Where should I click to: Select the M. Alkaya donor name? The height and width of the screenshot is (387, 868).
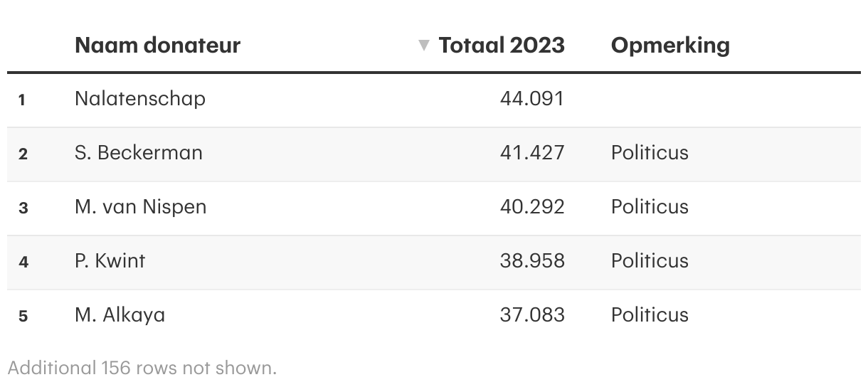tap(120, 314)
